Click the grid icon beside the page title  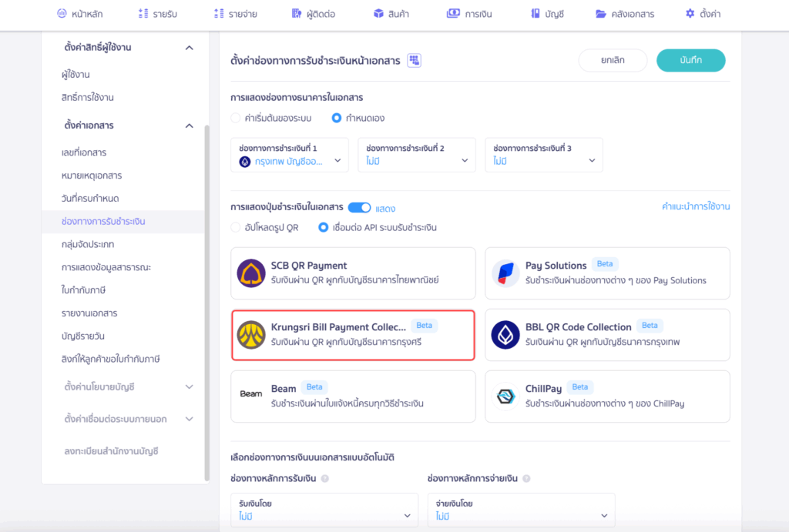(x=414, y=61)
